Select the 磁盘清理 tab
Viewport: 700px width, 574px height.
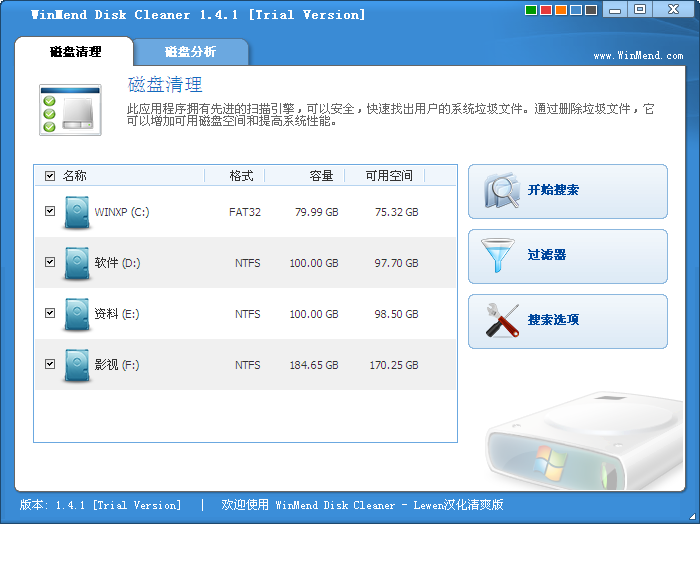(76, 52)
